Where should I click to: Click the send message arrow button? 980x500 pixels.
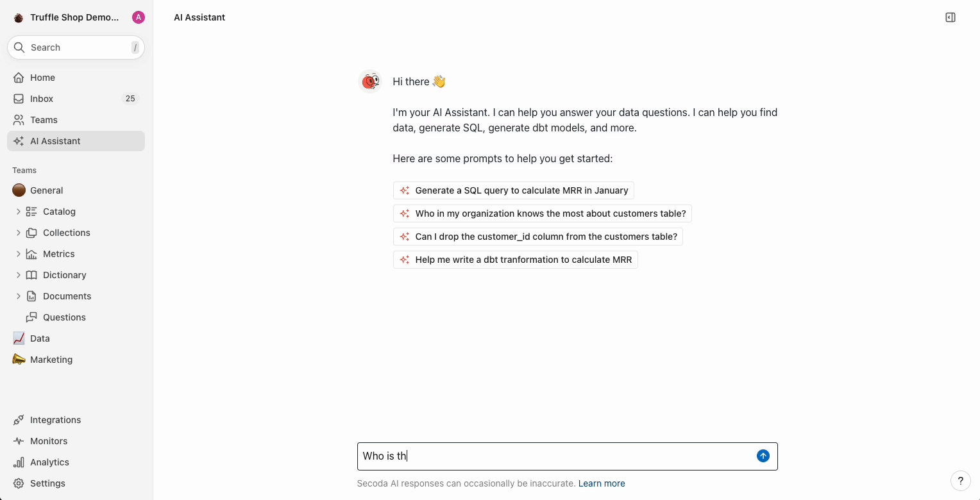763,456
